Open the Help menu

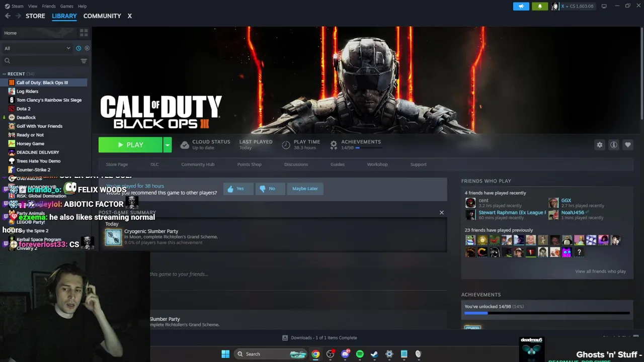82,6
